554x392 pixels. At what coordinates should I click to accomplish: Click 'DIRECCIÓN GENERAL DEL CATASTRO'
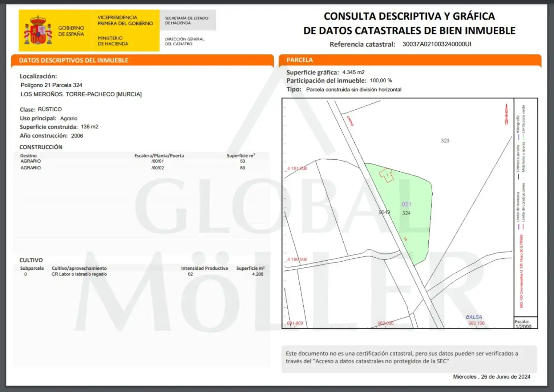click(x=185, y=41)
